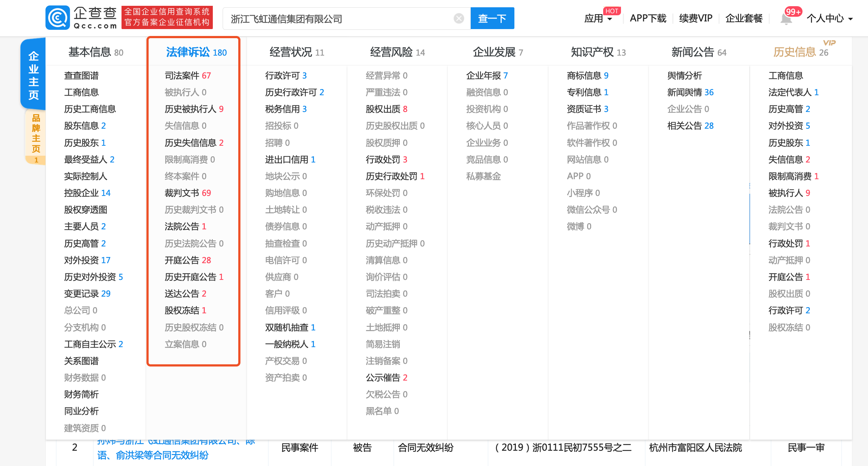Image resolution: width=868 pixels, height=466 pixels.
Task: Expand the 应用 dropdown menu
Action: point(598,19)
